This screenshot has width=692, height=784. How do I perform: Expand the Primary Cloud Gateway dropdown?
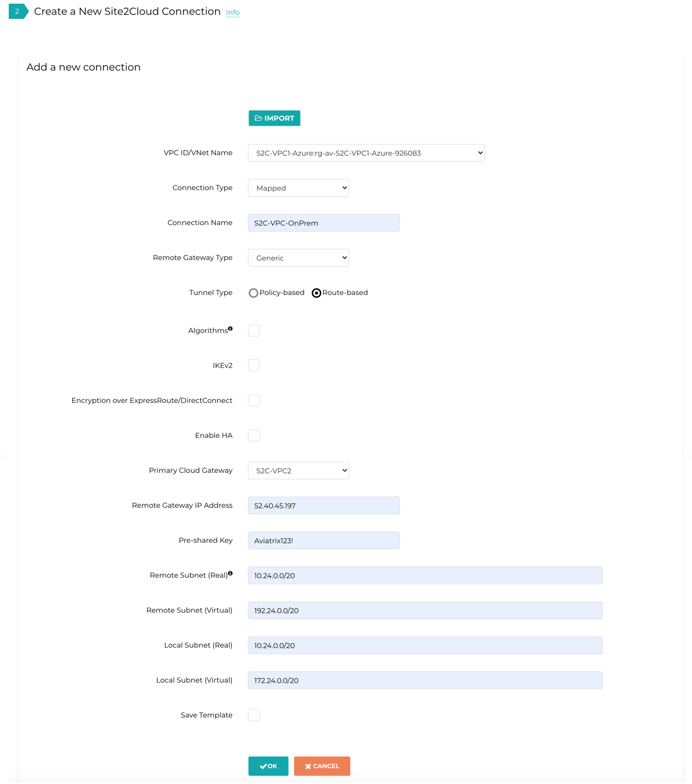coord(298,471)
